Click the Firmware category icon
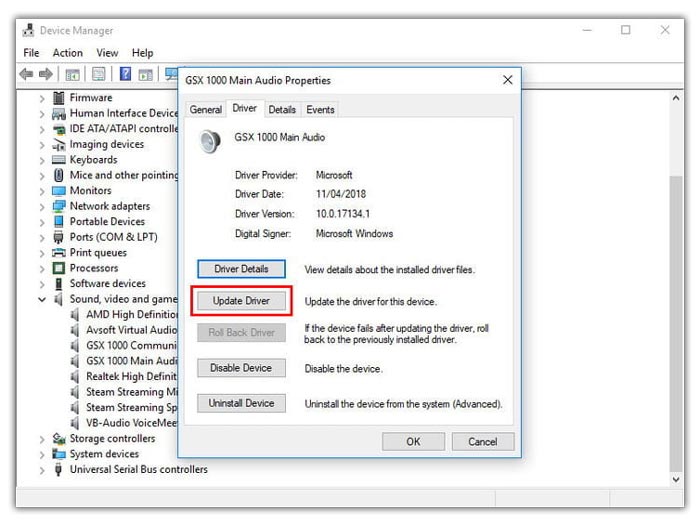Screen dimensions: 700x525 coord(58,97)
